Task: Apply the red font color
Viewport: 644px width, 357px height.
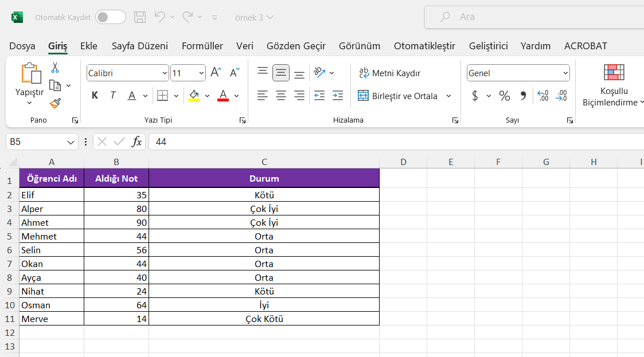Action: click(x=223, y=96)
